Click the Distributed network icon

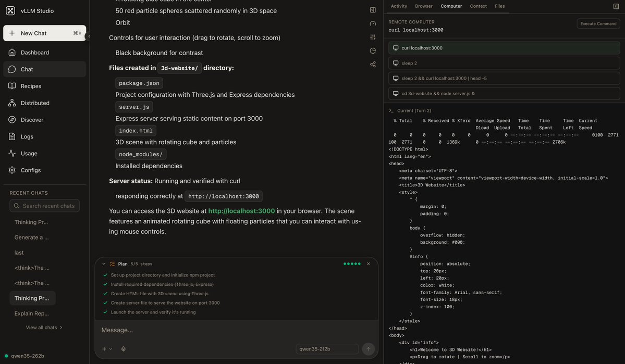coord(12,103)
